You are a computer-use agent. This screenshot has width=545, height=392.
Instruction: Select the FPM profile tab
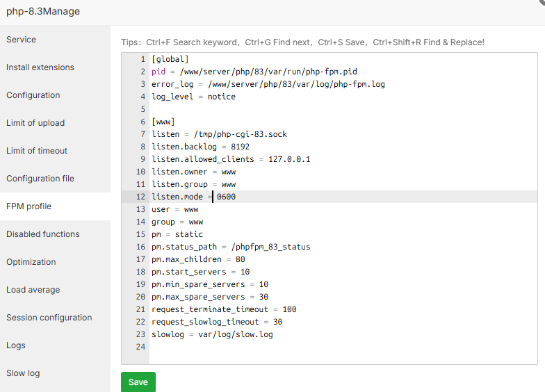click(29, 206)
